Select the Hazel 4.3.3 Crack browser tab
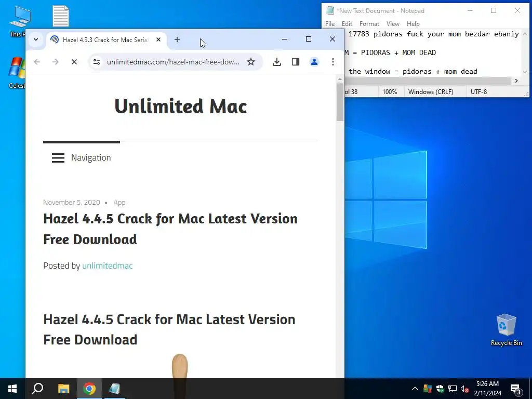The image size is (532, 399). click(x=106, y=39)
